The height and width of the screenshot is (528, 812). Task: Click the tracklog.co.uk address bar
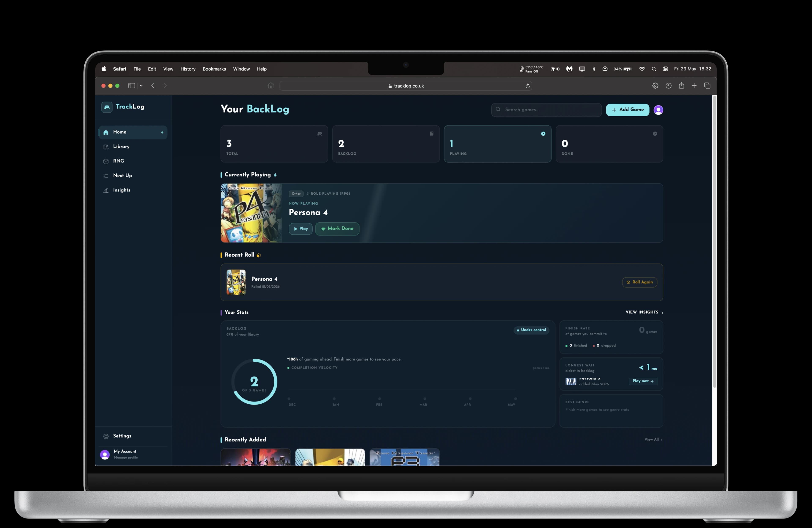pyautogui.click(x=405, y=86)
